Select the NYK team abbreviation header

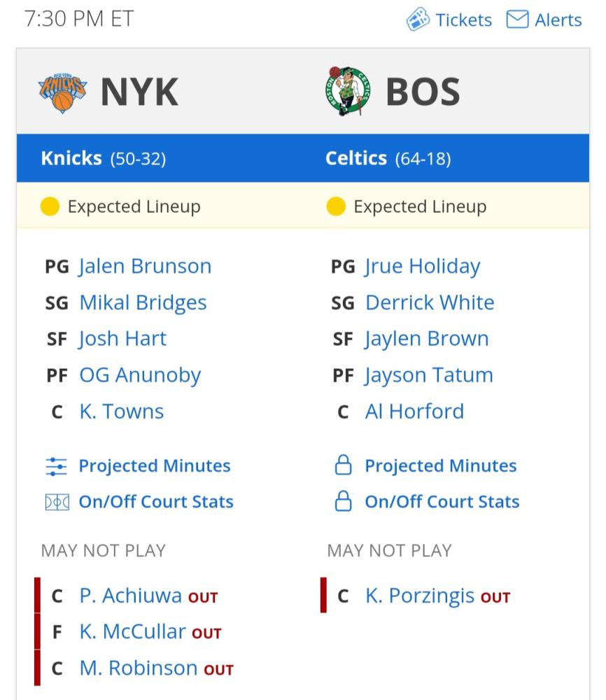point(140,92)
